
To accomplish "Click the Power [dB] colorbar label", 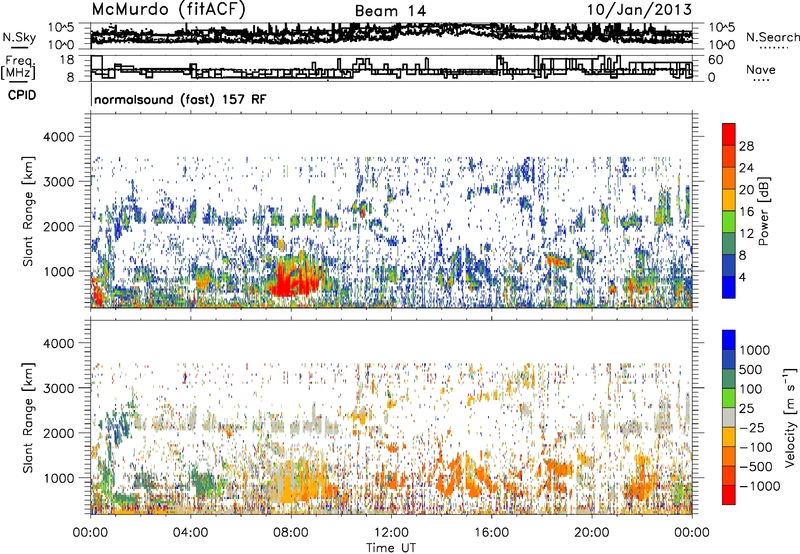I will tap(764, 211).
